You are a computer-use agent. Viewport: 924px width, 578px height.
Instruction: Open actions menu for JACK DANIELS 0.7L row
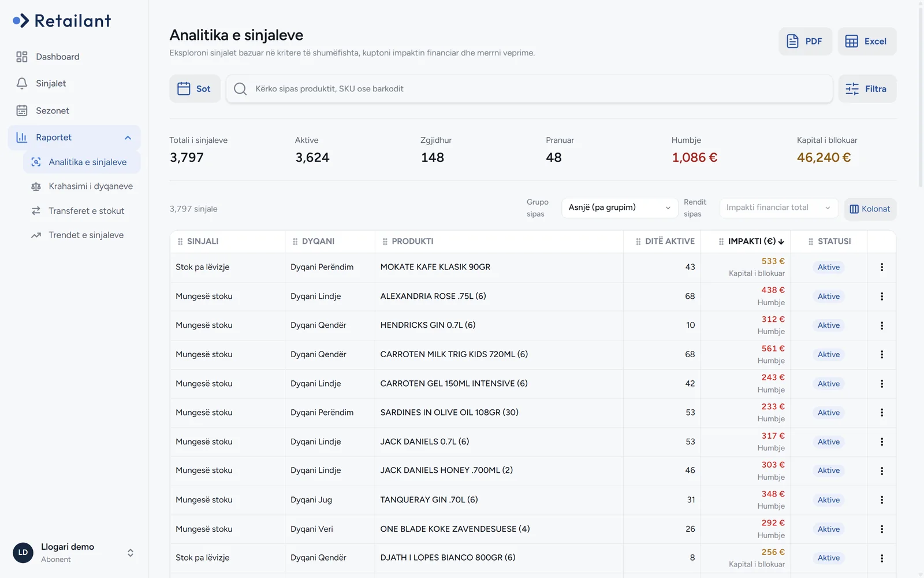(882, 442)
